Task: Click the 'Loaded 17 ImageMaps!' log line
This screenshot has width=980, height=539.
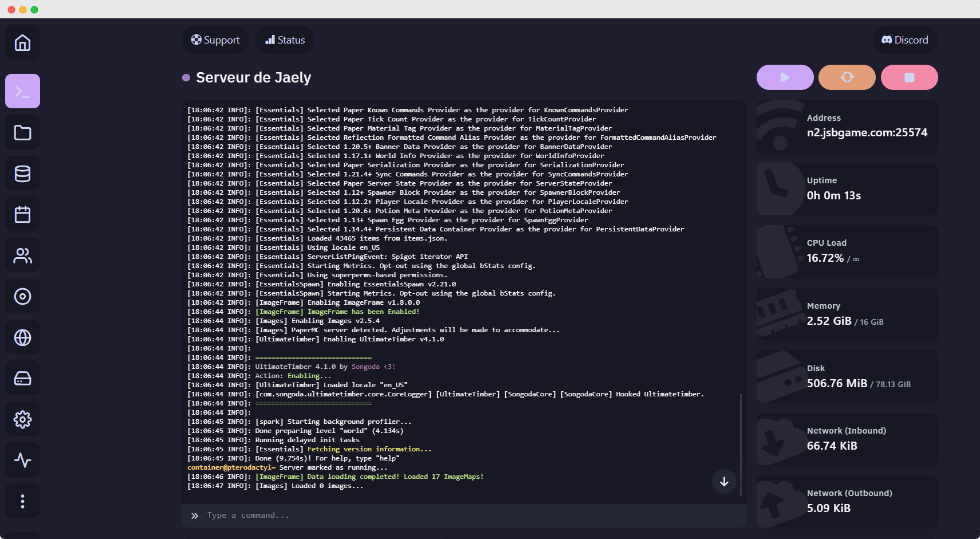Action: coord(336,477)
